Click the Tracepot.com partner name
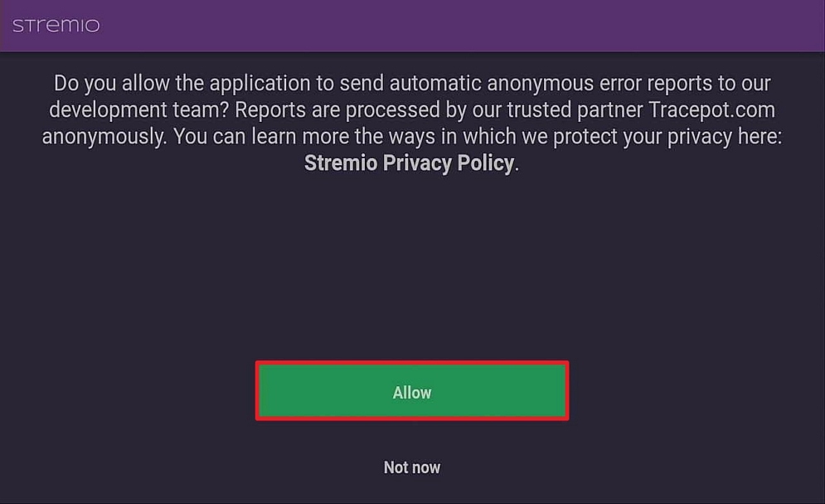 coord(710,110)
